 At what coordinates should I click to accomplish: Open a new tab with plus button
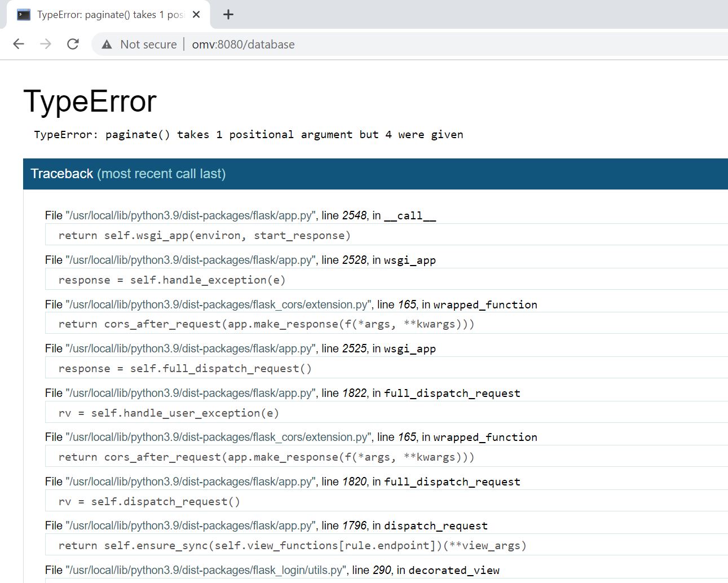click(x=228, y=15)
